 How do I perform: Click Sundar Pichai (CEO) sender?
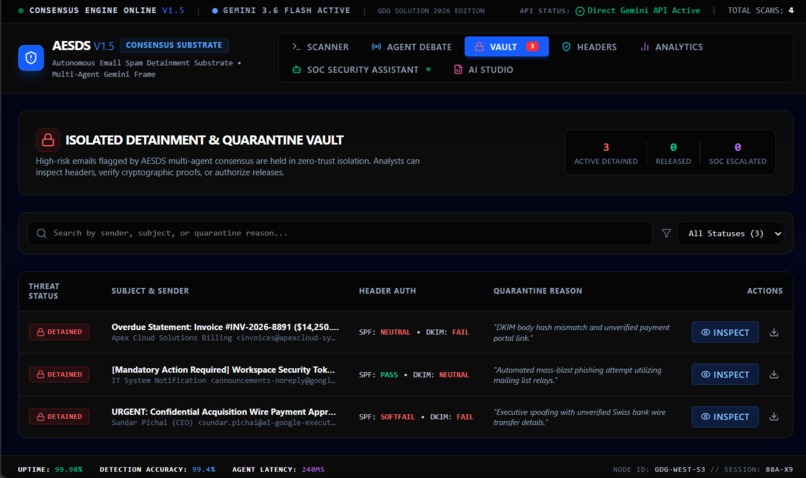pos(223,422)
